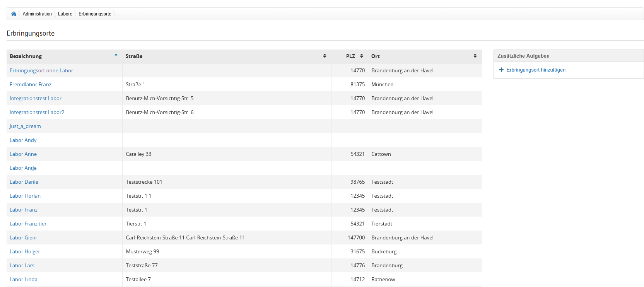644x287 pixels.
Task: Click sort arrows icon in PLZ column
Action: click(362, 56)
